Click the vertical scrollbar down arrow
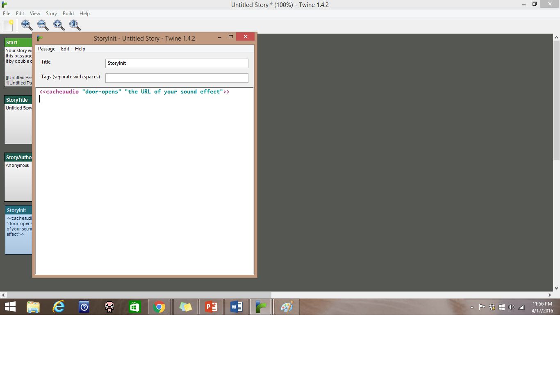 (556, 288)
